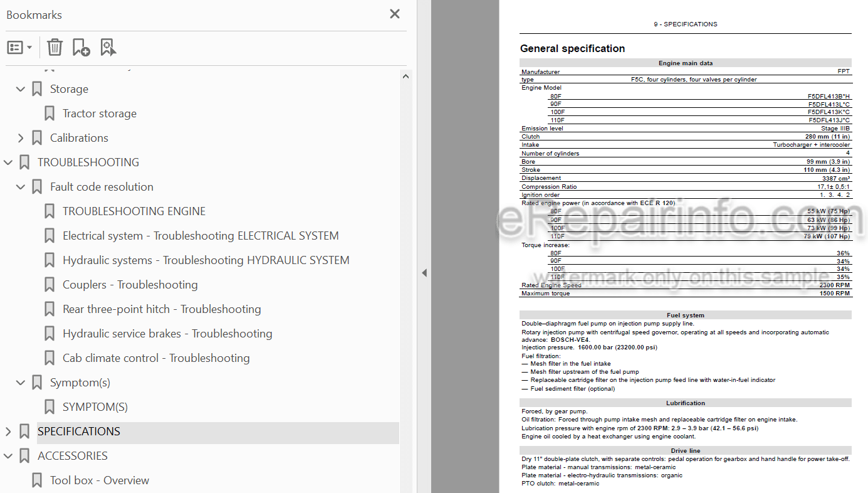Click the Turbocharger + intercooler intake value
The width and height of the screenshot is (868, 493).
click(811, 145)
